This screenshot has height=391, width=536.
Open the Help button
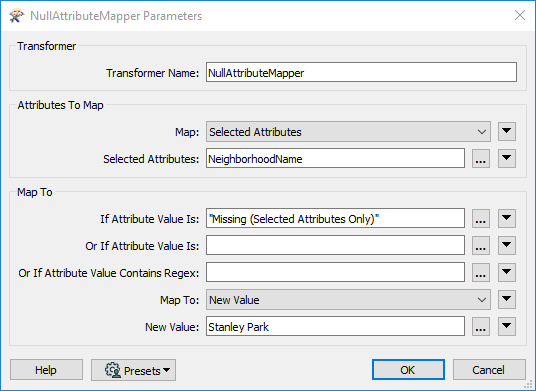point(46,370)
